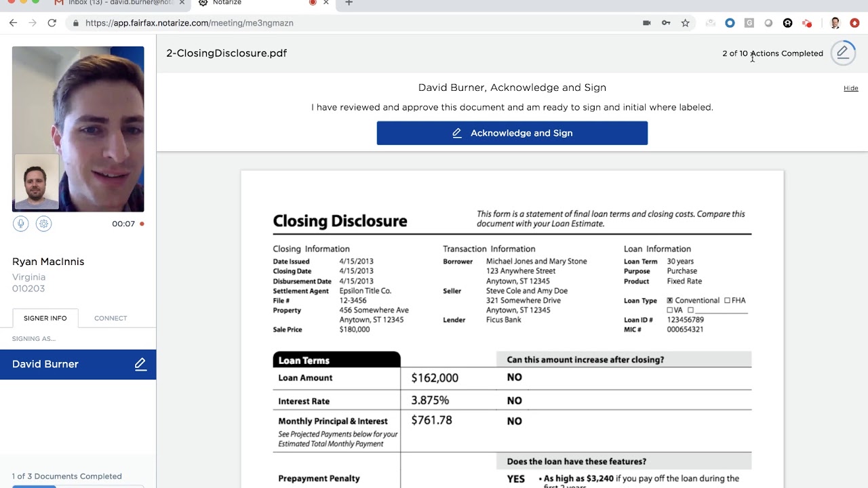Click the circular pen actions progress icon
Image resolution: width=868 pixels, height=488 pixels.
pyautogui.click(x=843, y=53)
